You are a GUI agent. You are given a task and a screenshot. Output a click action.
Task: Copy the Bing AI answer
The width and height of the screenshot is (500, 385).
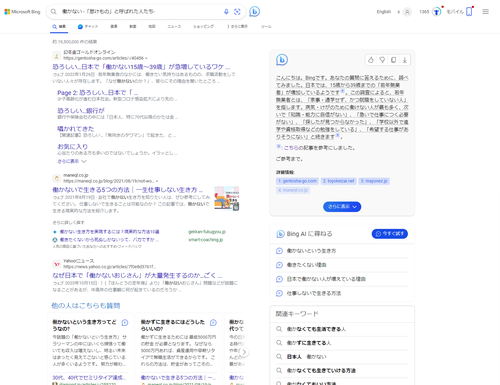(393, 60)
